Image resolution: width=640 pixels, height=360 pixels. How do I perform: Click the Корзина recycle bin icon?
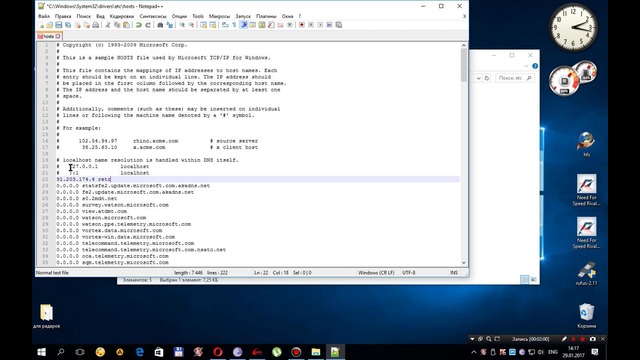pyautogui.click(x=587, y=316)
